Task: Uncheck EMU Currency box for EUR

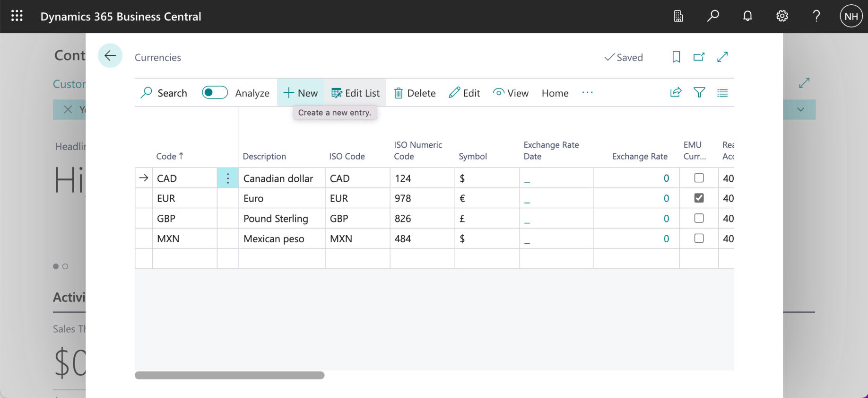Action: pyautogui.click(x=699, y=198)
